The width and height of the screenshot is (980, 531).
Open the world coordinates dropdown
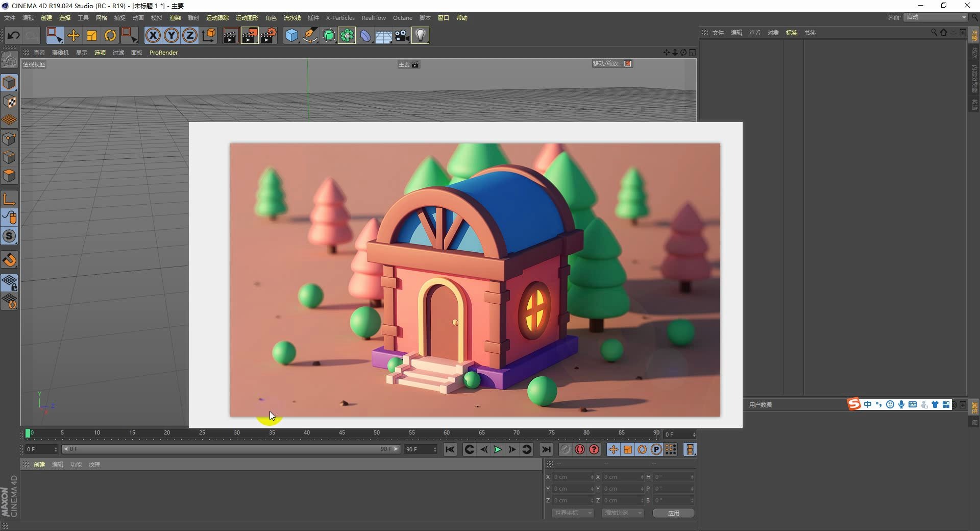572,513
